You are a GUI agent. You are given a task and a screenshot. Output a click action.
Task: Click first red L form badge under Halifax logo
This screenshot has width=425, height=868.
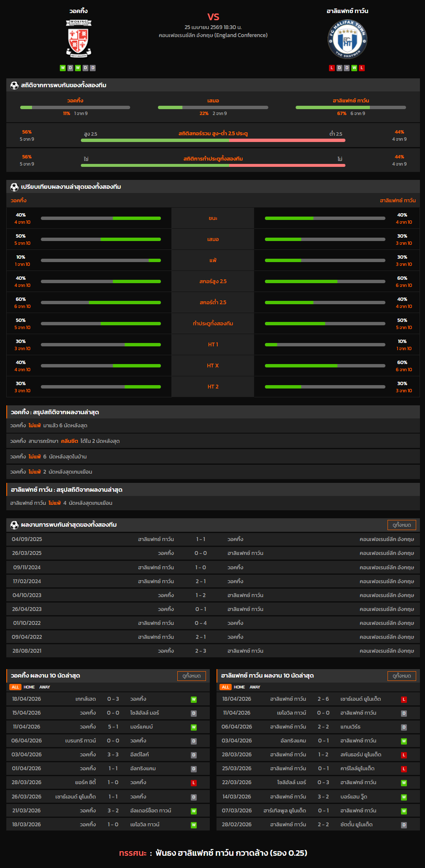click(x=332, y=68)
